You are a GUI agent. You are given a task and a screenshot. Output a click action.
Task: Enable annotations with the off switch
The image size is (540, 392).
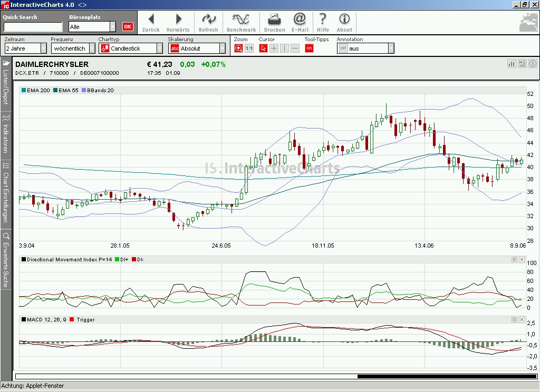(343, 48)
